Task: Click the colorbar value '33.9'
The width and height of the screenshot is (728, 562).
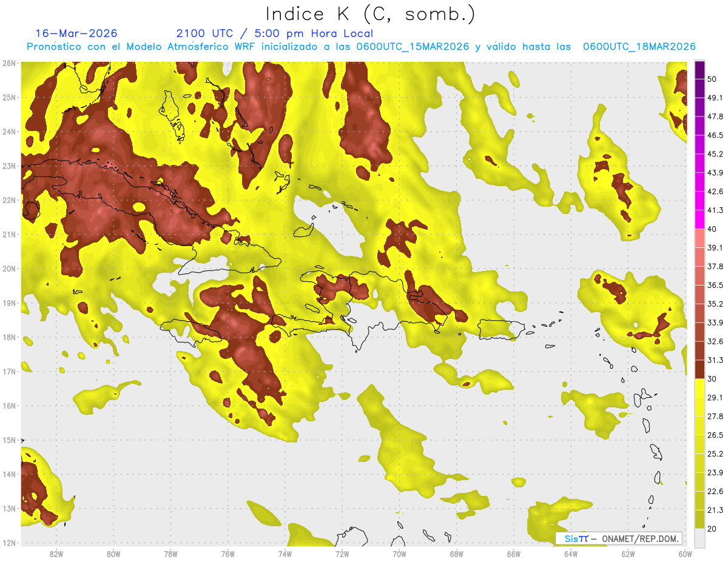Action: pos(715,323)
